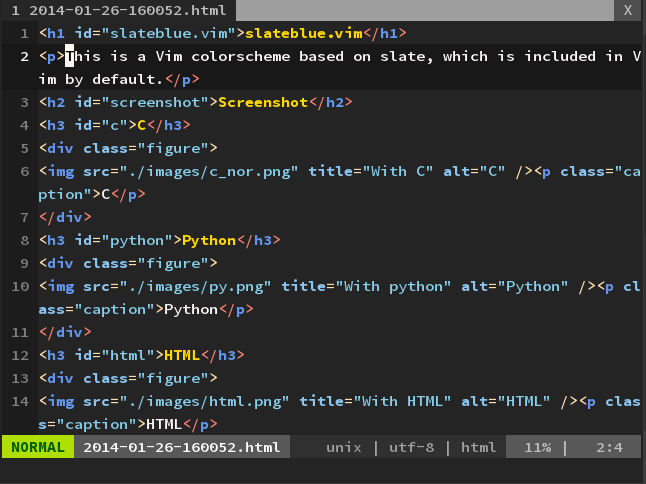This screenshot has width=646, height=484.
Task: Click the yellow Python heading text
Action: point(209,241)
